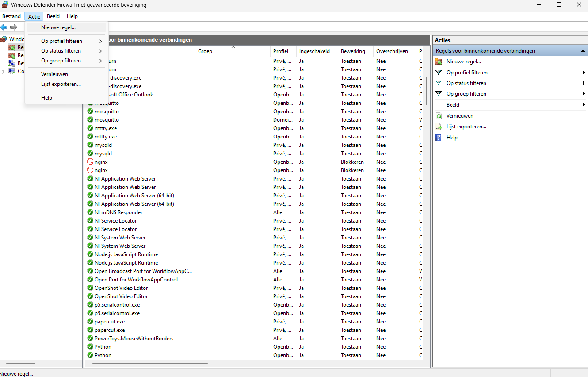
Task: Click the blue Back arrow in toolbar
Action: click(4, 27)
